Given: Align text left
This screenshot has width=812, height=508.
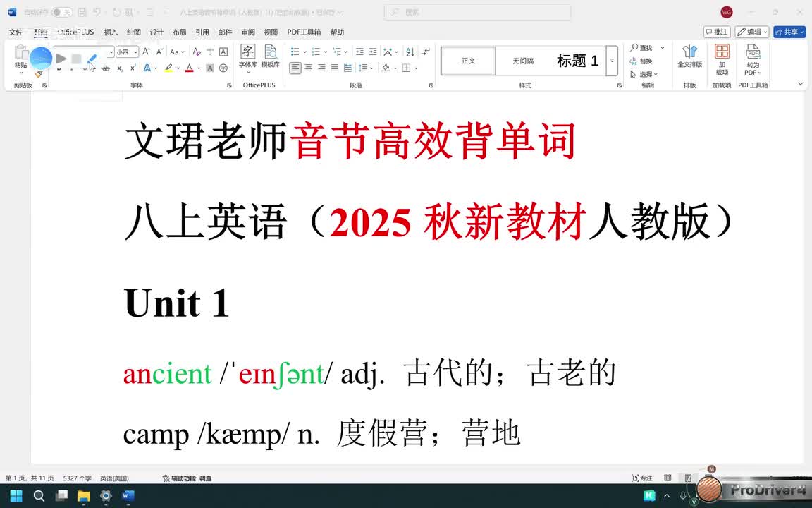Looking at the screenshot, I should pyautogui.click(x=295, y=68).
